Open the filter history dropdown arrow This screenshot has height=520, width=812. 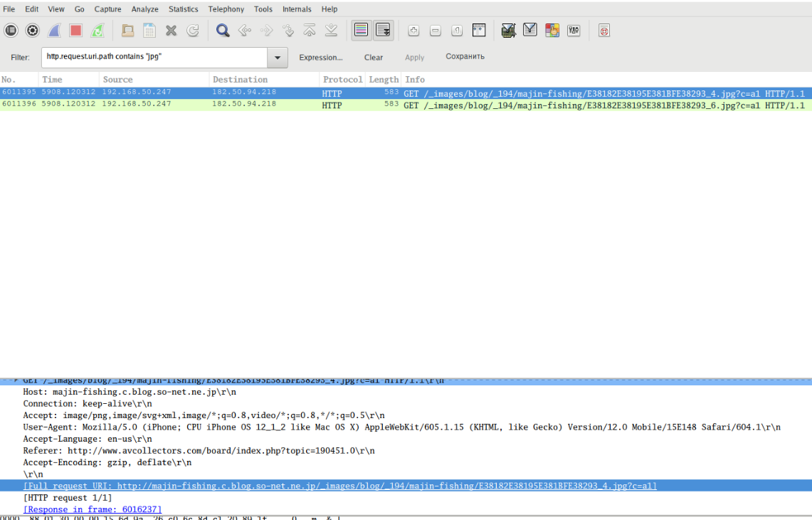(x=277, y=58)
